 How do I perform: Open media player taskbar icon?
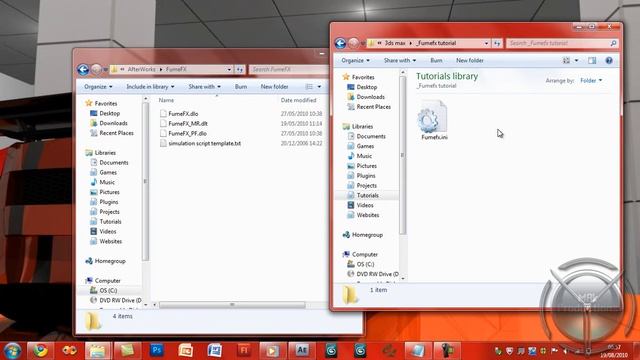[272, 351]
